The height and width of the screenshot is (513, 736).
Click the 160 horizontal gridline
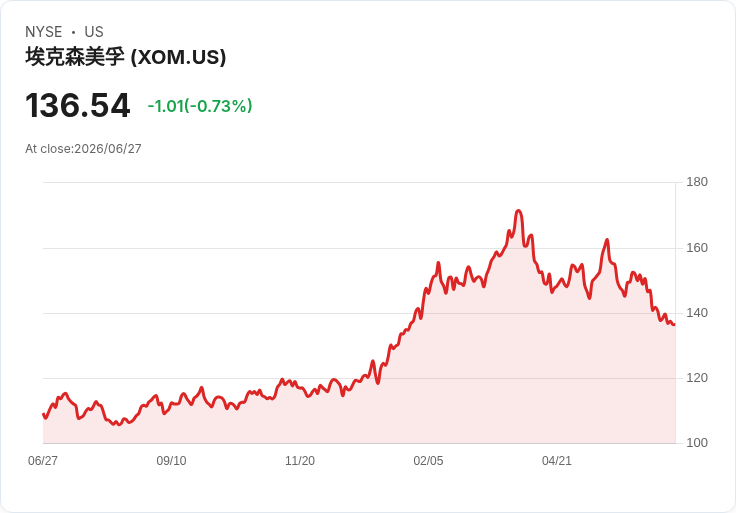click(359, 248)
